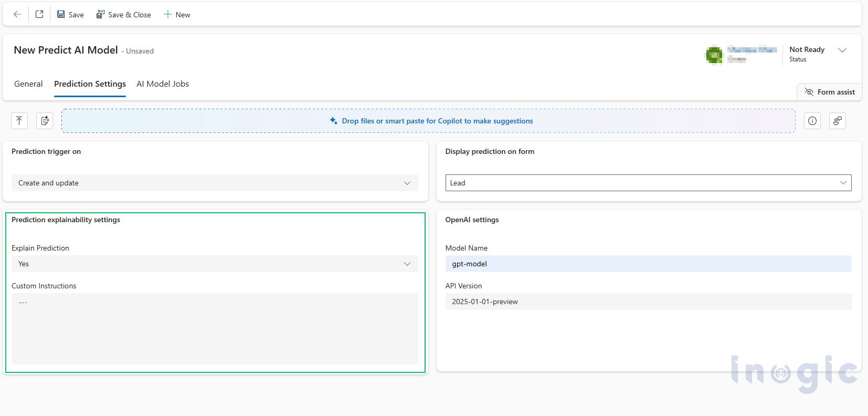Click the info circle icon

[x=812, y=121]
